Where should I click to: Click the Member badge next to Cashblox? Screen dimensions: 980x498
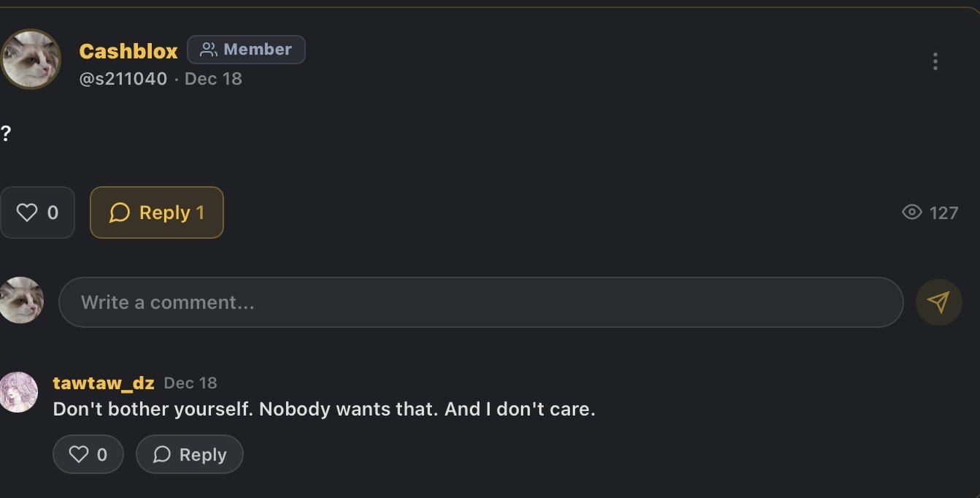click(246, 50)
